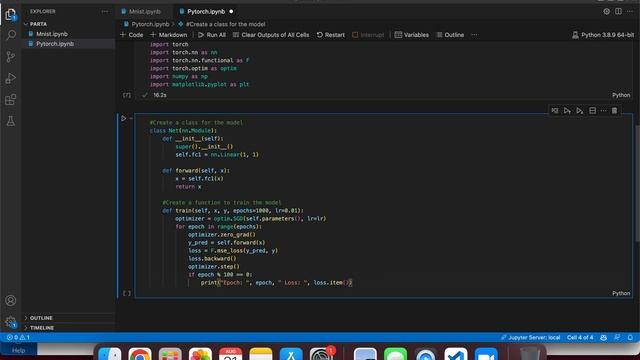This screenshot has width=640, height=360.
Task: Split the cell from cell toolbar
Action: 592,111
